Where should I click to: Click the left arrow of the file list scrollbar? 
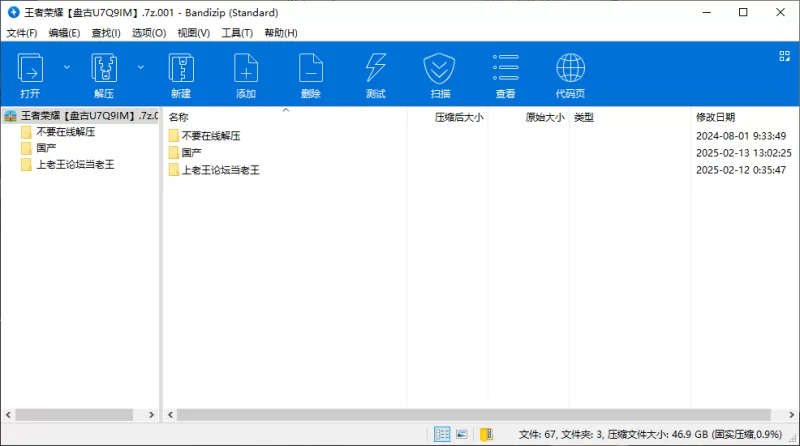(170, 415)
